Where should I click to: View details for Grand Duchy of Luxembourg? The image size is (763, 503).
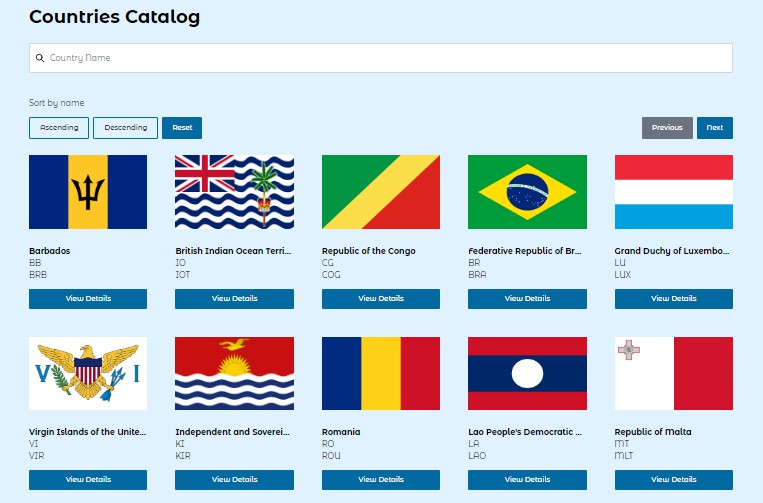pyautogui.click(x=673, y=299)
